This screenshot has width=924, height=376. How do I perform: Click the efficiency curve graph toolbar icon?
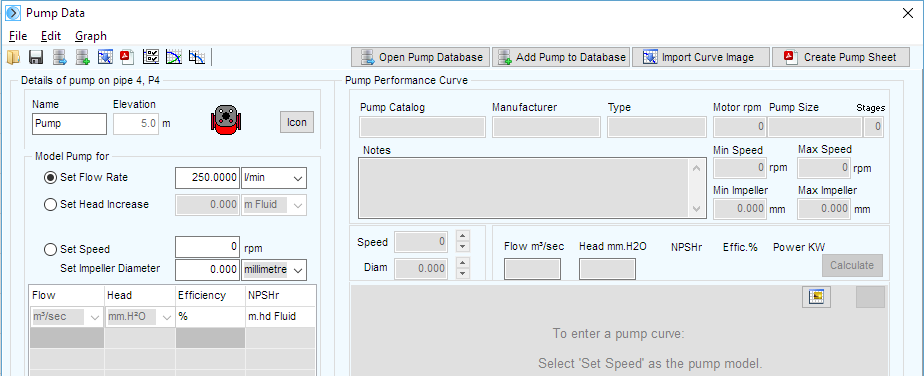click(x=173, y=57)
